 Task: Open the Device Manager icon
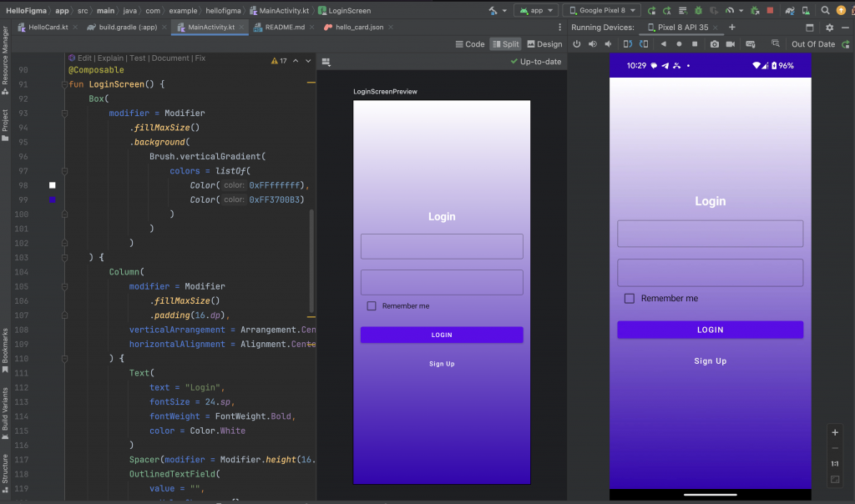click(x=806, y=10)
